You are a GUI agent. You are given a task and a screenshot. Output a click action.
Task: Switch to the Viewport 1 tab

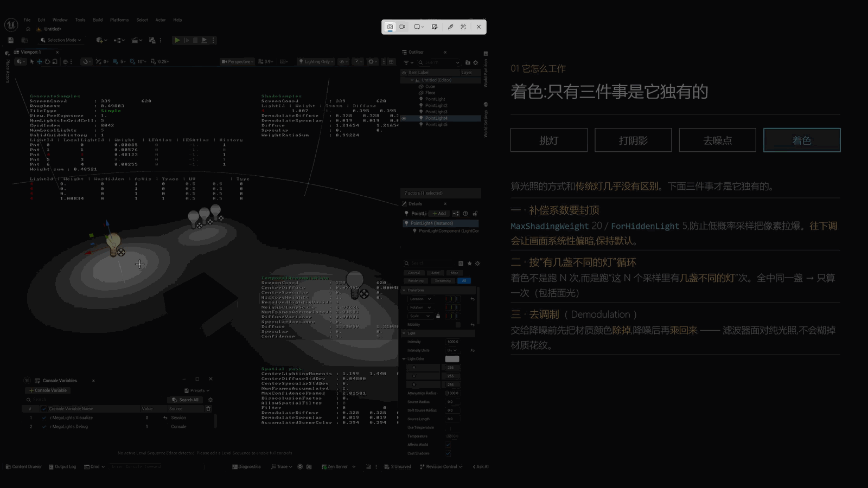pyautogui.click(x=30, y=52)
